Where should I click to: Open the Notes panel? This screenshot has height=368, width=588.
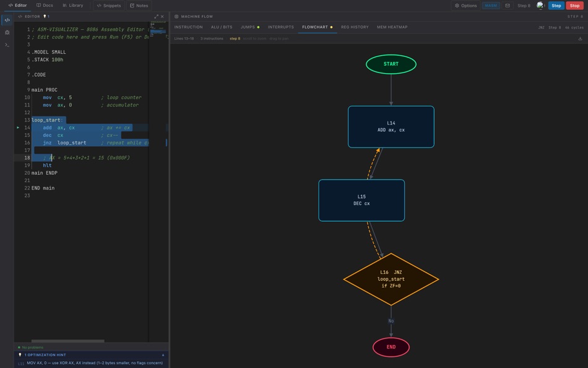(139, 6)
